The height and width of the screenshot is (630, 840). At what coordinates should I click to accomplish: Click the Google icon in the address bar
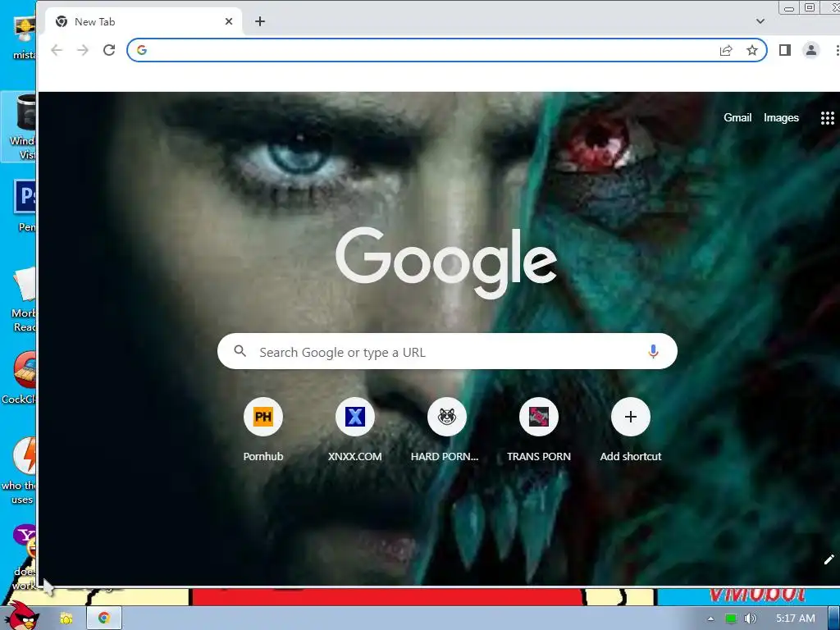coord(142,50)
